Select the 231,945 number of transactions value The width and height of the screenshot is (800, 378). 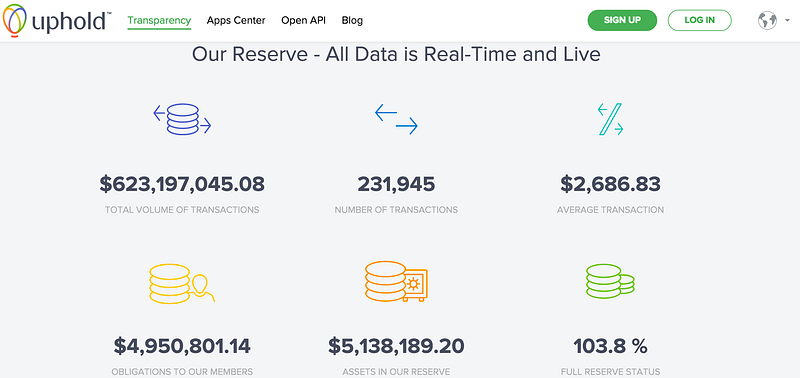[396, 184]
